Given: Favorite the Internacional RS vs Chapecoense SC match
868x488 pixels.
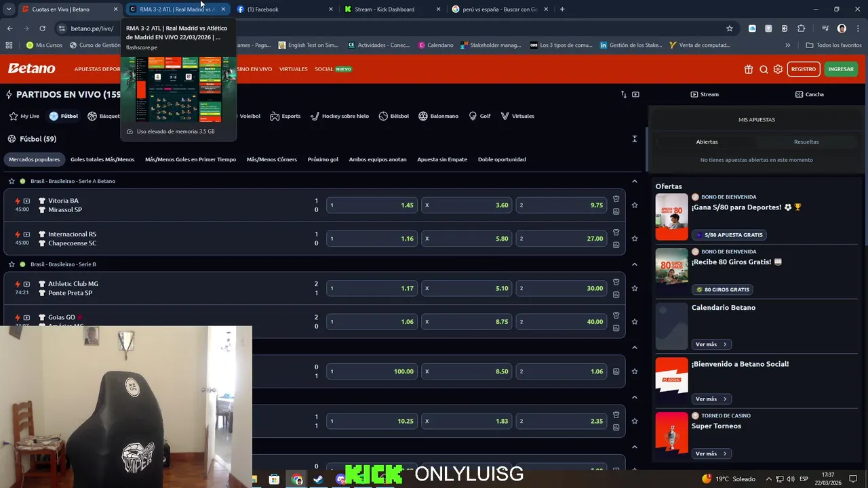Looking at the screenshot, I should [635, 239].
